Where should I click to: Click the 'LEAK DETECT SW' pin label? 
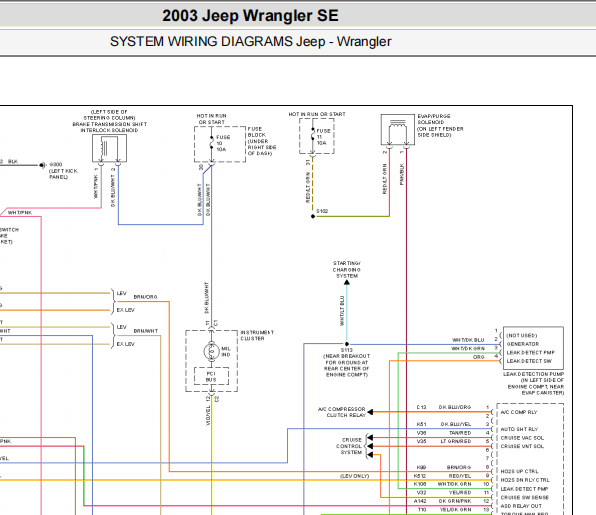[529, 361]
